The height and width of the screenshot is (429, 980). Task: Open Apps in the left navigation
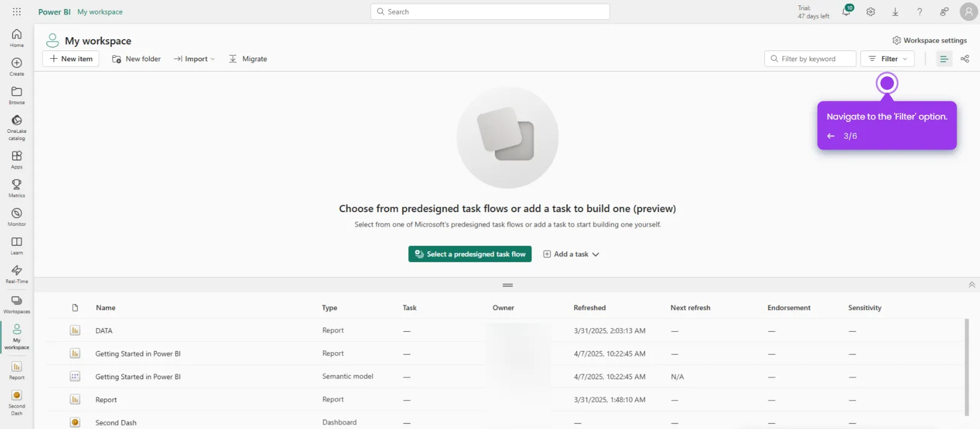[17, 160]
